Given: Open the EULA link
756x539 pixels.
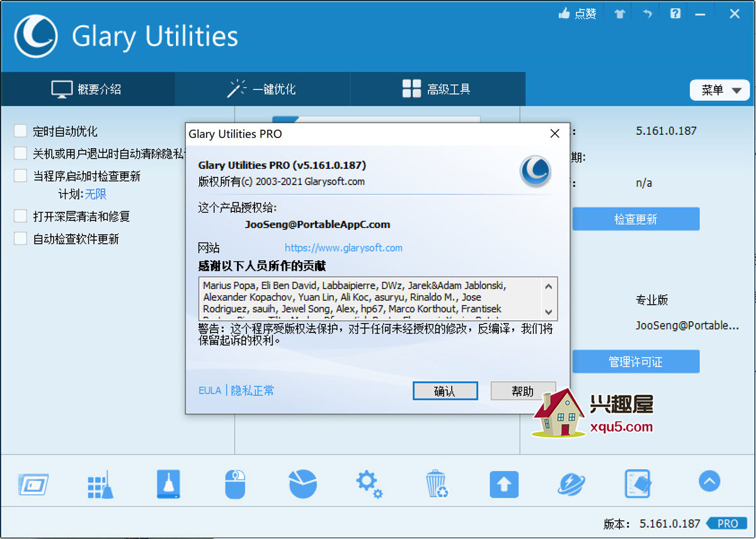Looking at the screenshot, I should tap(210, 390).
